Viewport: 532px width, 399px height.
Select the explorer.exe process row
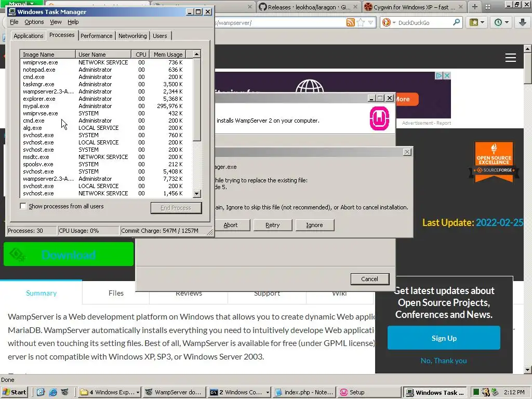pyautogui.click(x=106, y=99)
